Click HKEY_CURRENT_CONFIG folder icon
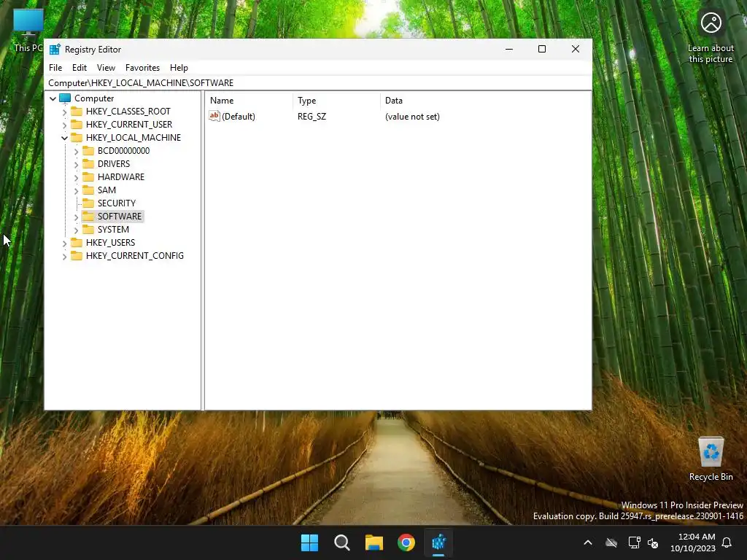 click(x=76, y=255)
